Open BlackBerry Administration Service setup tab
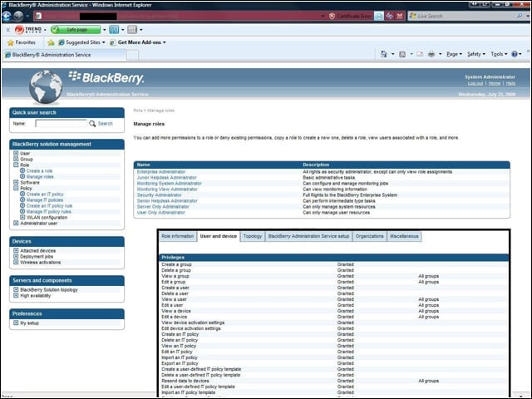Screen dimensions: 532x399 308,236
